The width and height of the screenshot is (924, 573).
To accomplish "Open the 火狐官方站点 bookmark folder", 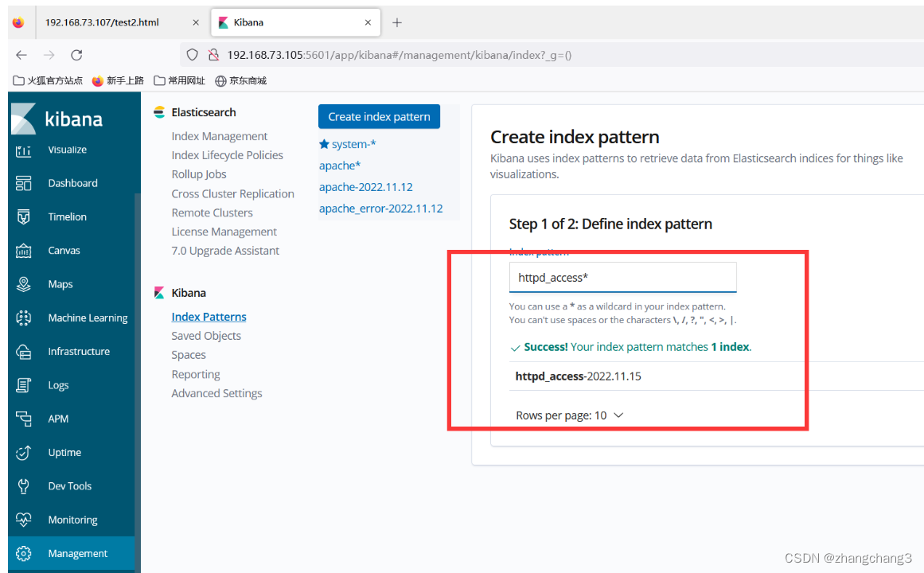I will pyautogui.click(x=49, y=80).
